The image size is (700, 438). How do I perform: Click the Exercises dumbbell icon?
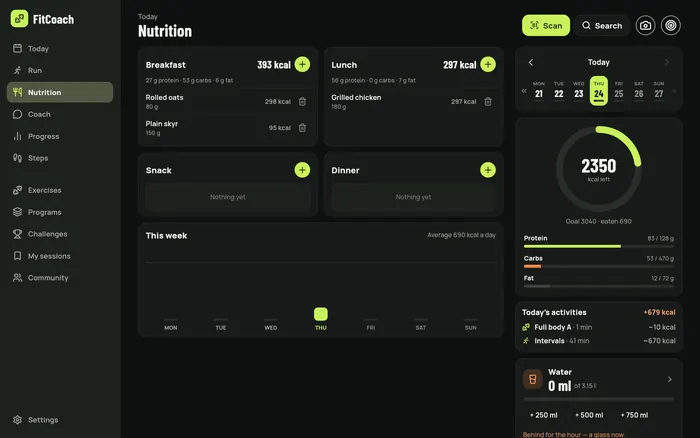[17, 190]
